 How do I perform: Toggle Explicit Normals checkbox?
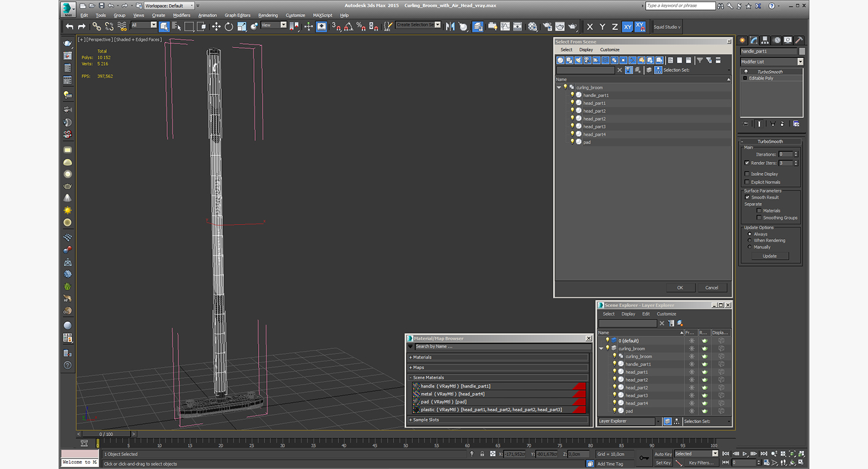point(747,182)
